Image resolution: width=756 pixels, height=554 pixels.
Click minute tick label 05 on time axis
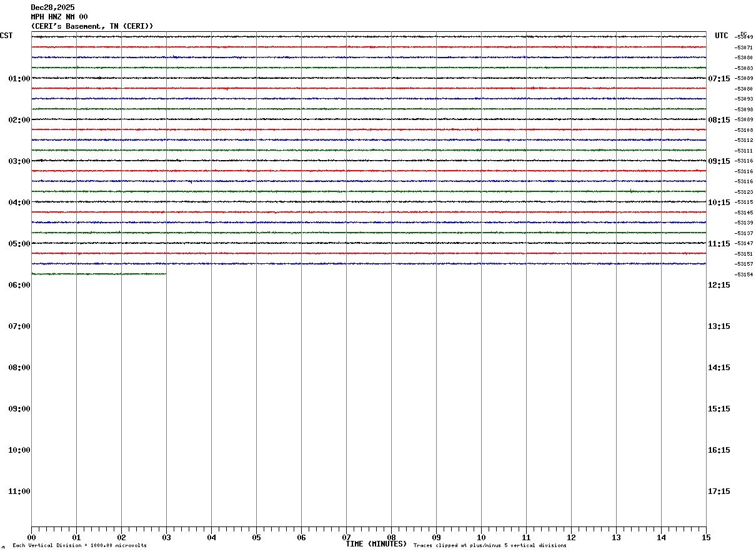pos(256,538)
